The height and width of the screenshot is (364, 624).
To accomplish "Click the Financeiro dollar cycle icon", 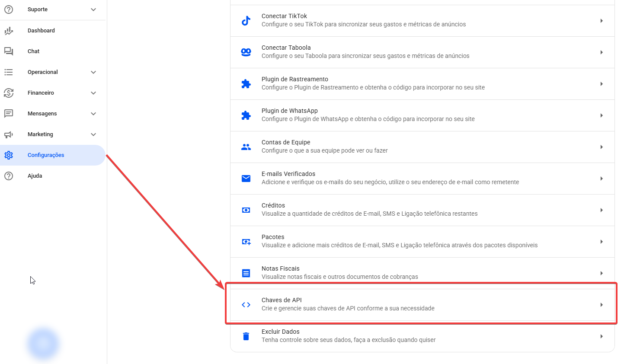I will tap(9, 93).
